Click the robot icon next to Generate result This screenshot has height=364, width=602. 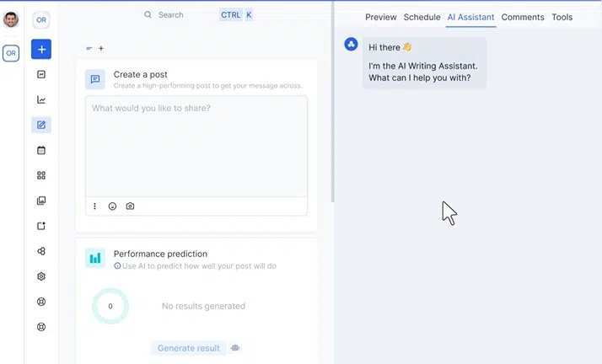[235, 348]
